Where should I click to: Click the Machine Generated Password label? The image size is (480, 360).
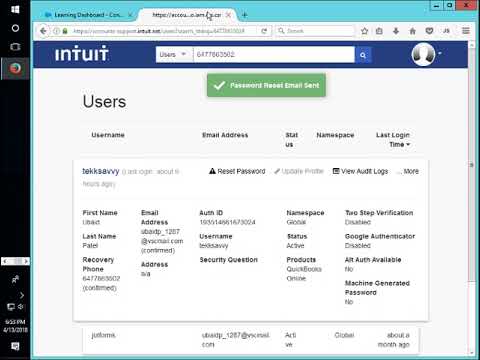tap(377, 288)
